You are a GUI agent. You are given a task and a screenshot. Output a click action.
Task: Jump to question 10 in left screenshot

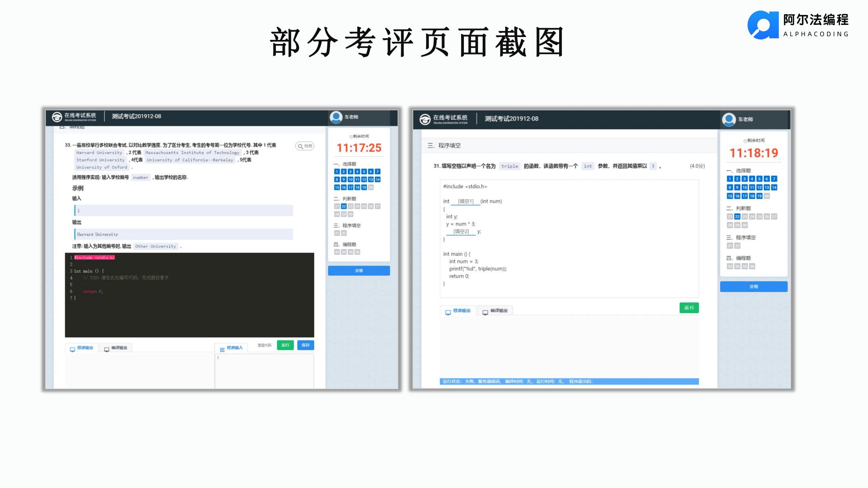(x=350, y=179)
